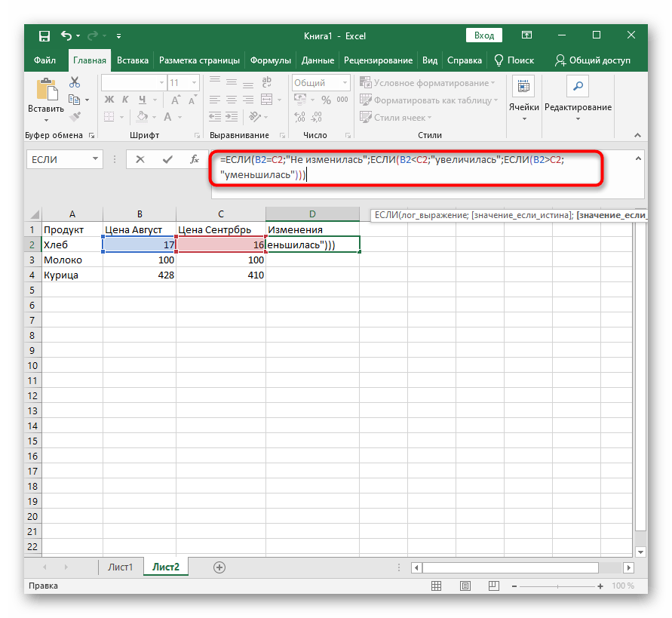Open the Справка tab
672x618 pixels.
tap(464, 60)
